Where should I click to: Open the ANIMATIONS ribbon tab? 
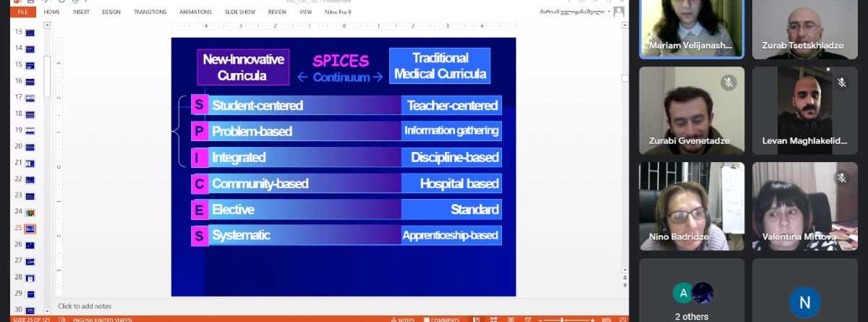click(195, 12)
